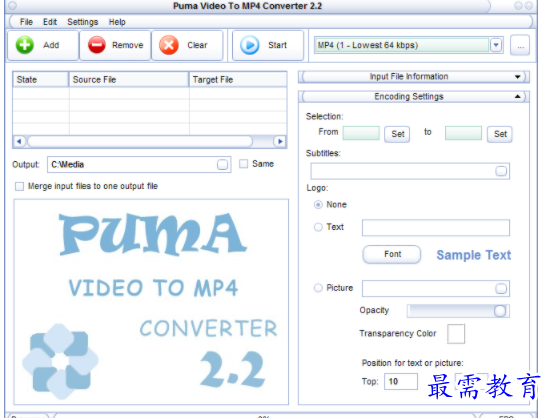Open the MP4 quality preset dropdown

pos(496,45)
